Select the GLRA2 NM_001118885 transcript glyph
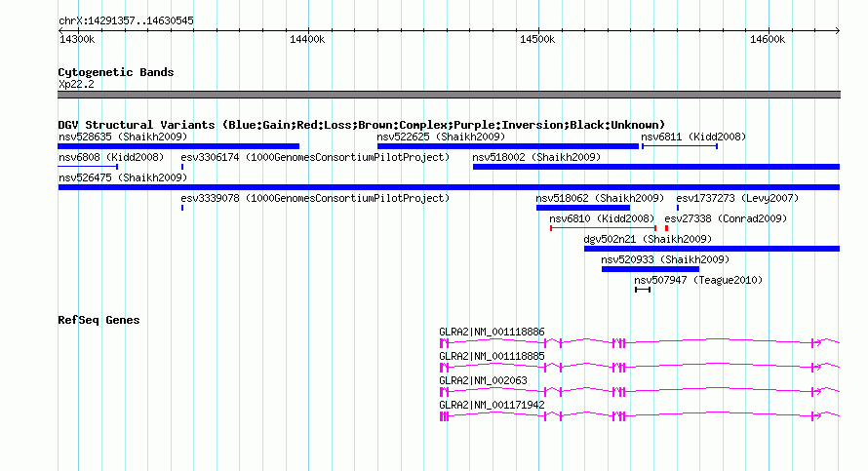Viewport: 868px width, 471px height. [640, 368]
